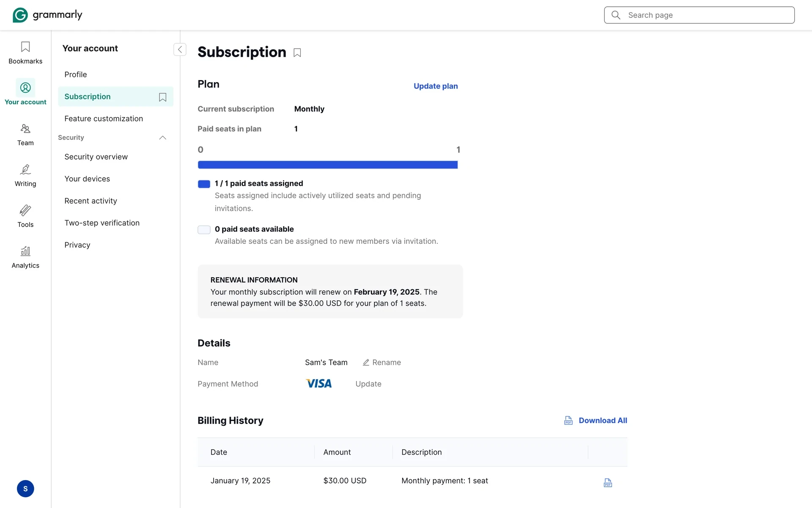Click Download All billing history
The image size is (812, 508).
(603, 420)
